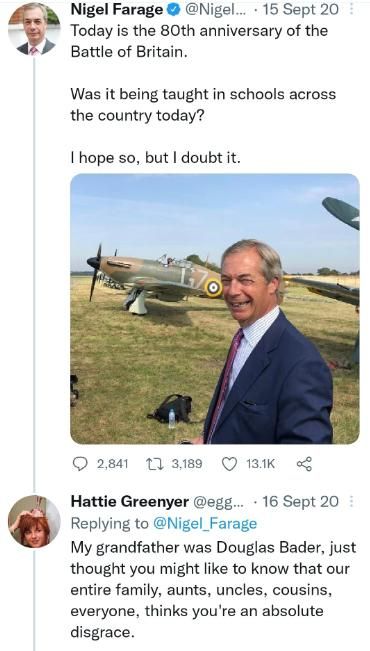Viewport: 370px width, 651px height.
Task: Like the tweet with the heart icon
Action: pos(229,464)
